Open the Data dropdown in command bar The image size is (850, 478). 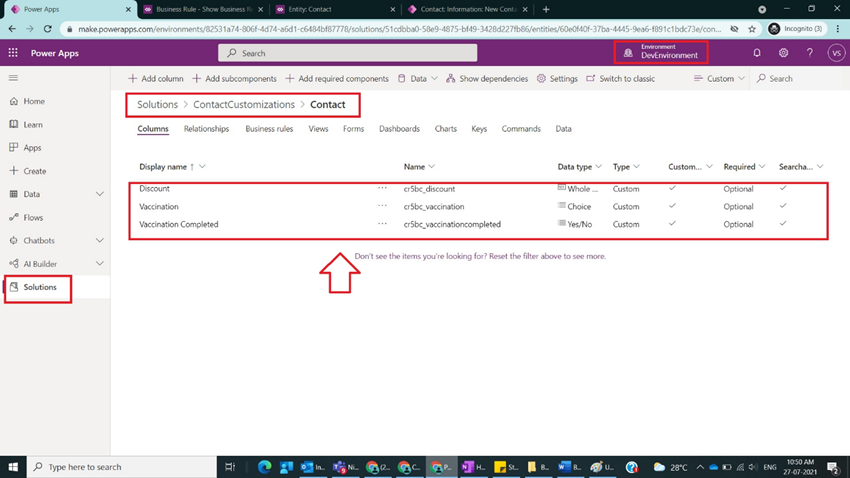click(417, 79)
